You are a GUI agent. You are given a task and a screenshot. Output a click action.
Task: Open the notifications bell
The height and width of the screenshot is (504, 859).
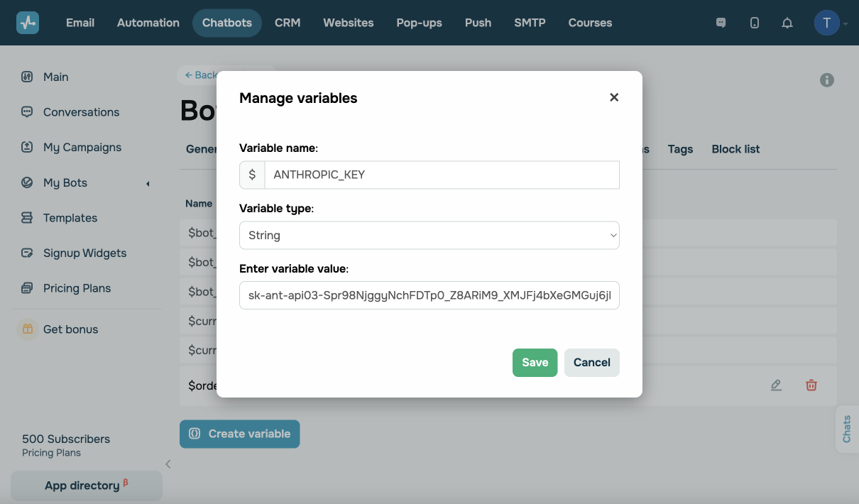coord(787,23)
